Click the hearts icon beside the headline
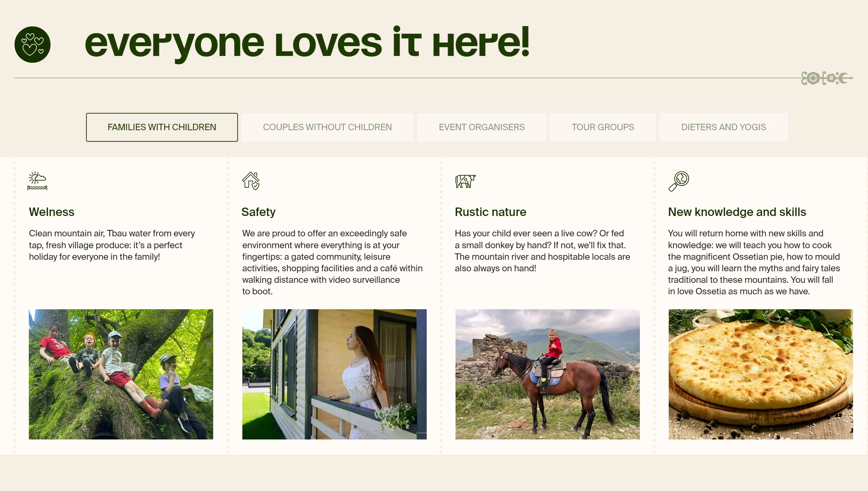The image size is (868, 491). 33,44
